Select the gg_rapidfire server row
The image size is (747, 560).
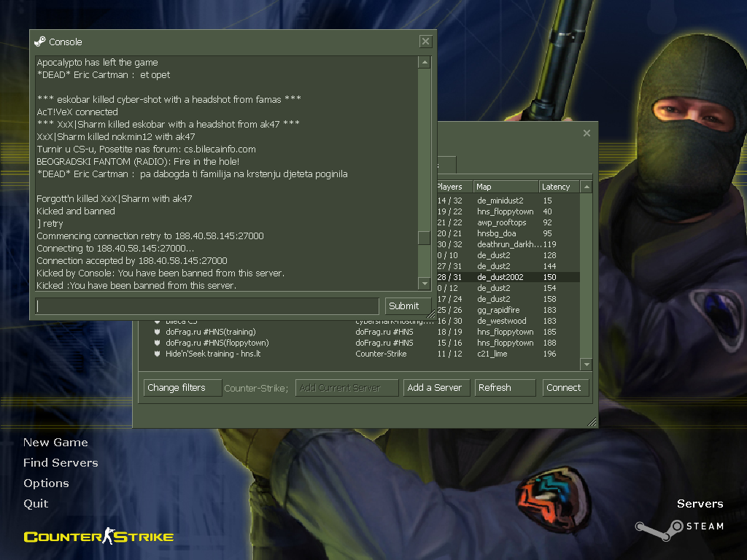pos(508,310)
